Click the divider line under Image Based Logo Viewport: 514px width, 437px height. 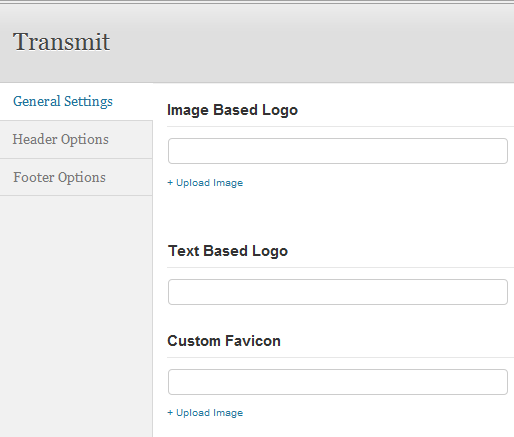[340, 126]
